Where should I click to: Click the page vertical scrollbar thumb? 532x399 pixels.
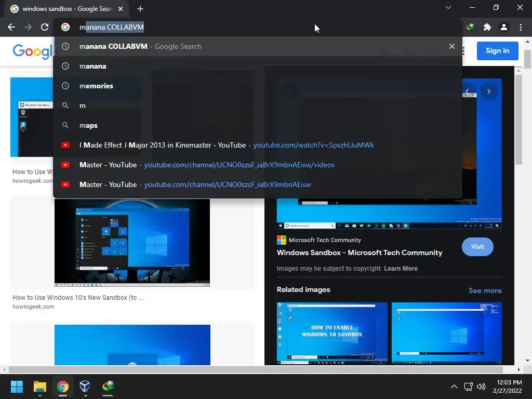pos(527,59)
